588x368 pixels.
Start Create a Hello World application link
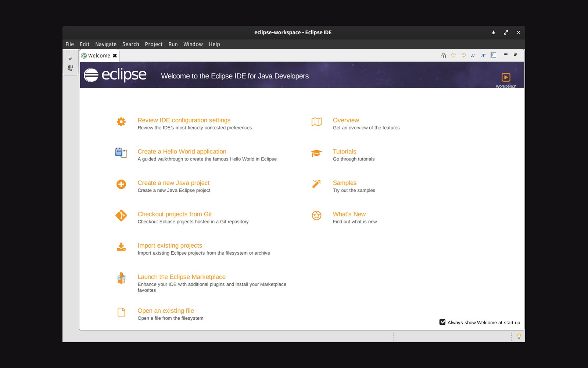(182, 152)
